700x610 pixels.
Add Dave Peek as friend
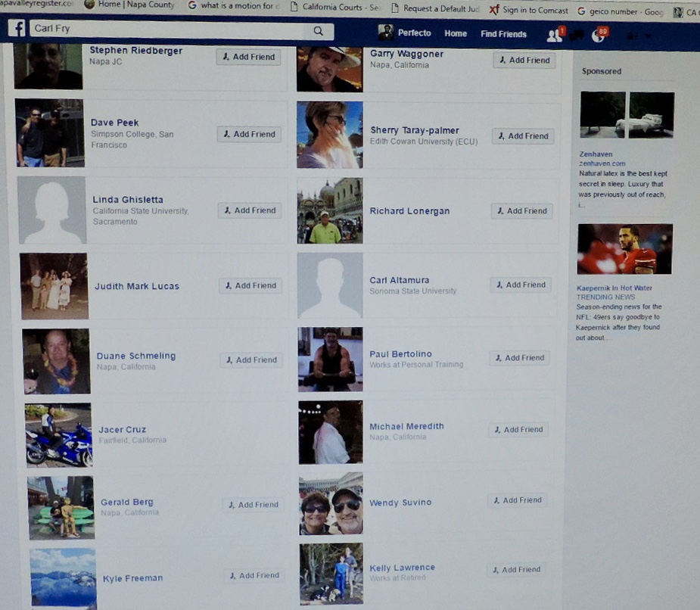point(249,134)
